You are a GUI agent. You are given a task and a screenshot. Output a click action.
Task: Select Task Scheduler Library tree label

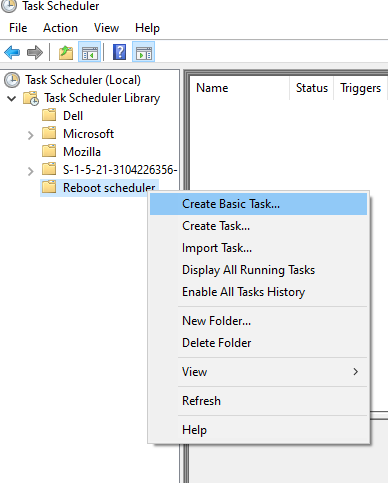pos(102,98)
